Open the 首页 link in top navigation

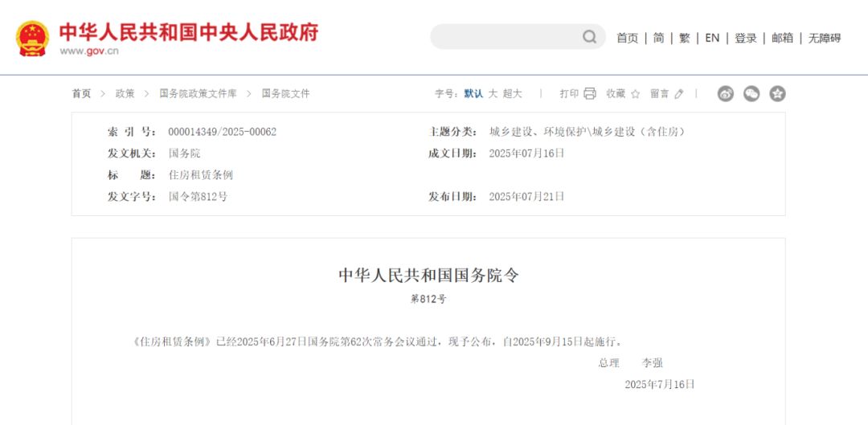point(627,39)
